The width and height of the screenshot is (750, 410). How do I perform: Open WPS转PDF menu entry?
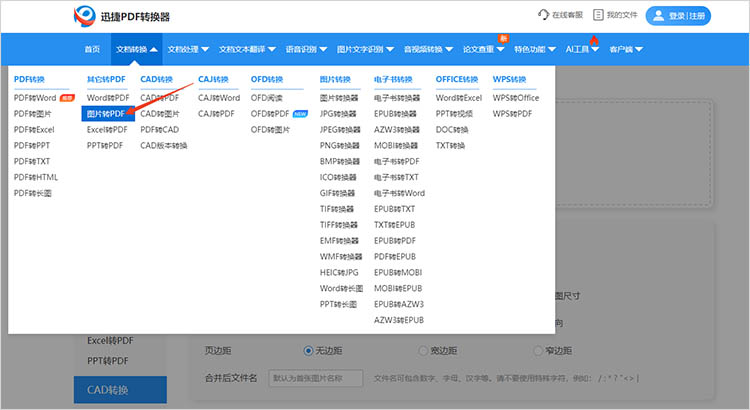(x=512, y=114)
